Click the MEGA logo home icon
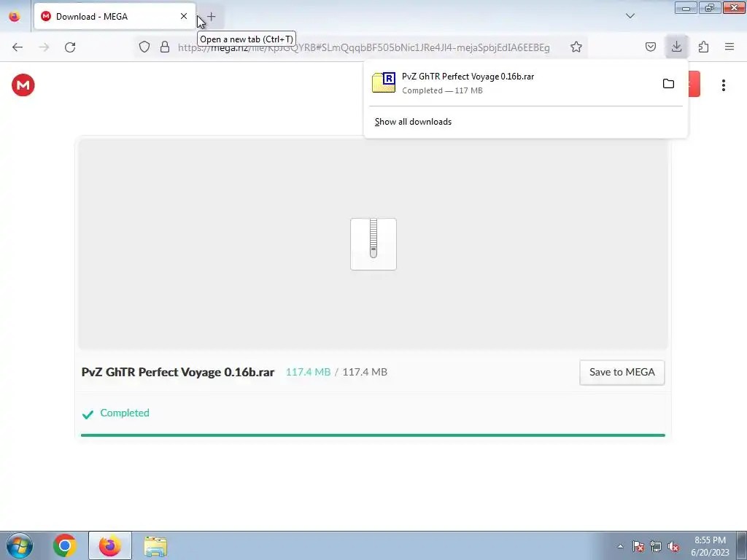Viewport: 747px width, 560px height. [x=23, y=85]
